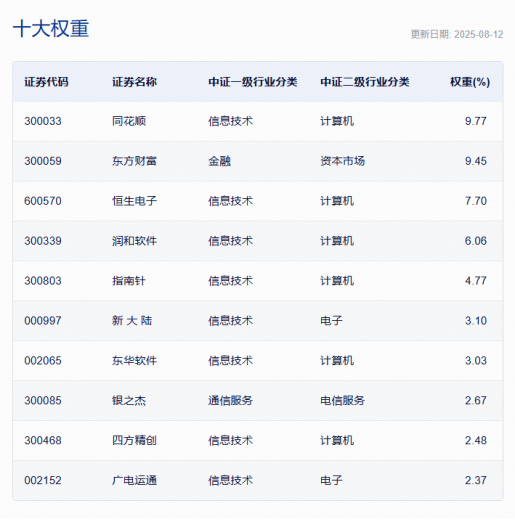Image resolution: width=515 pixels, height=520 pixels.
Task: Open 润和软件 in the table
Action: click(x=134, y=241)
